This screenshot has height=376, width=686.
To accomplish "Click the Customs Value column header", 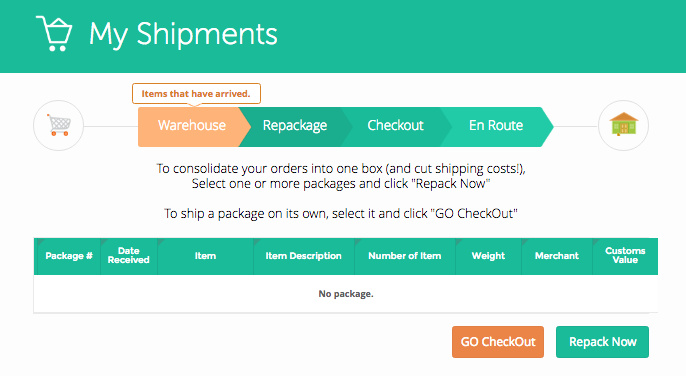I will click(625, 256).
